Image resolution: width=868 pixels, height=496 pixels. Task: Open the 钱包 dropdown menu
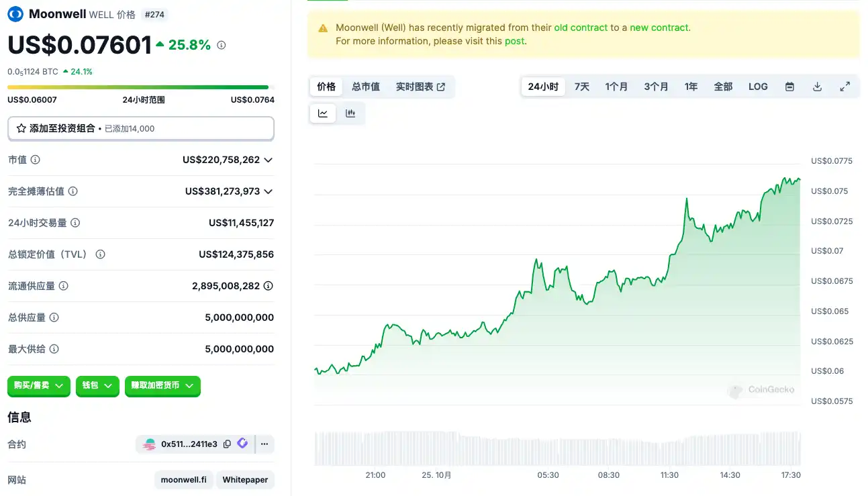tap(97, 386)
